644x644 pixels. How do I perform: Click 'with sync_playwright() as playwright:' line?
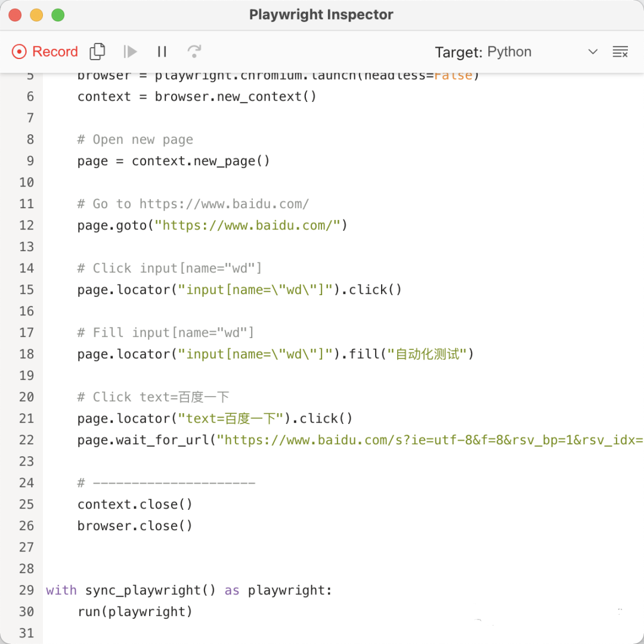coord(189,590)
